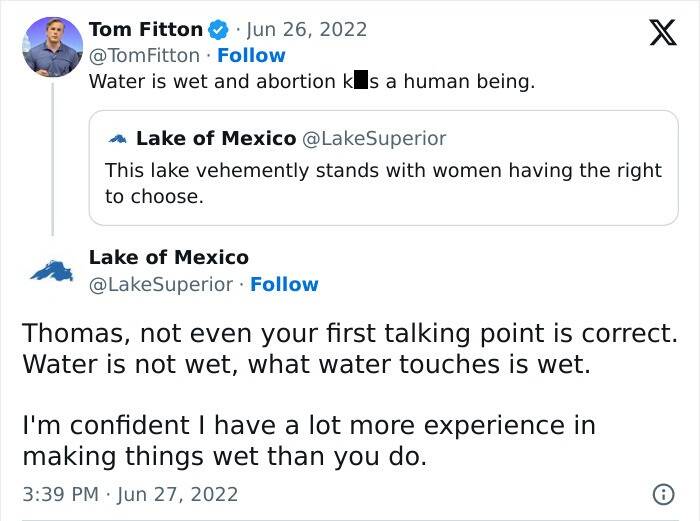Click Tom Fitton's verified badge
Image resolution: width=700 pixels, height=521 pixels.
[x=217, y=29]
